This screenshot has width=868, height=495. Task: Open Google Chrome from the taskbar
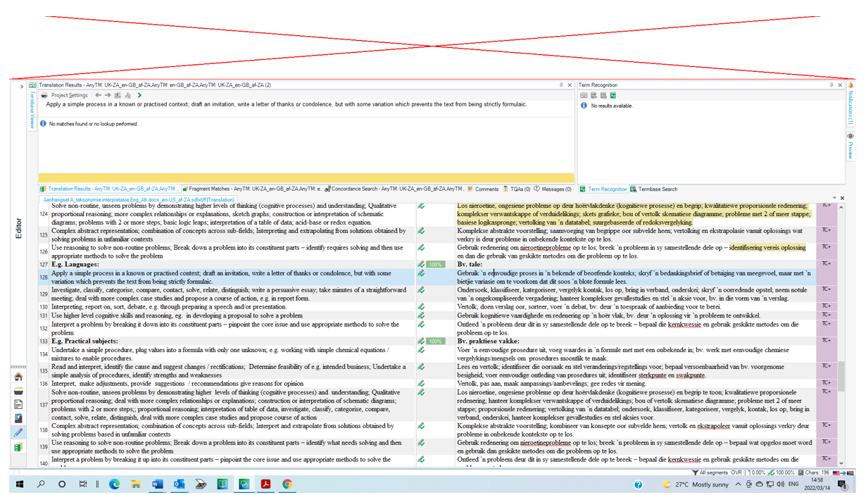287,484
